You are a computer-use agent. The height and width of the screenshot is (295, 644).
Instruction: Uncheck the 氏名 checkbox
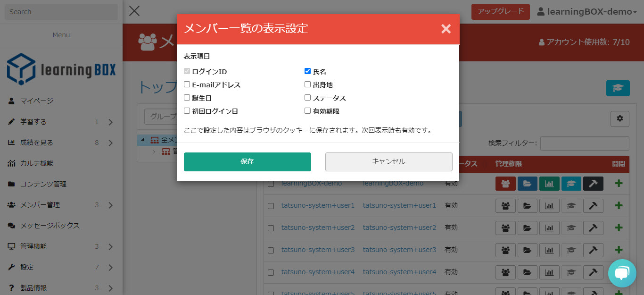coord(308,72)
